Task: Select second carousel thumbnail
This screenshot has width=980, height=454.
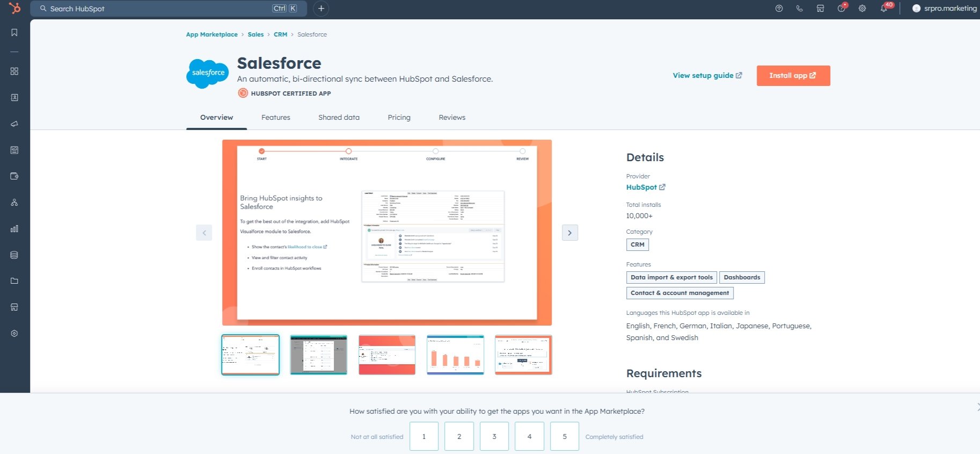Action: pos(319,355)
